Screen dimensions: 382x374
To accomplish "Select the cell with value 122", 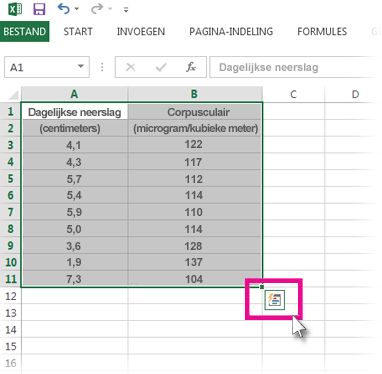I will (x=195, y=145).
